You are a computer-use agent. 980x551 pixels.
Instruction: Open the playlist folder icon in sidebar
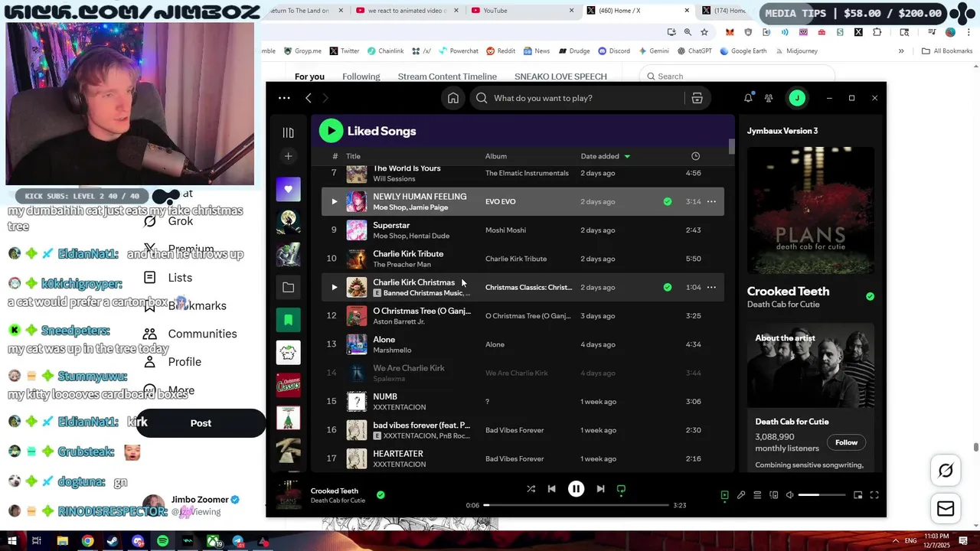(288, 288)
